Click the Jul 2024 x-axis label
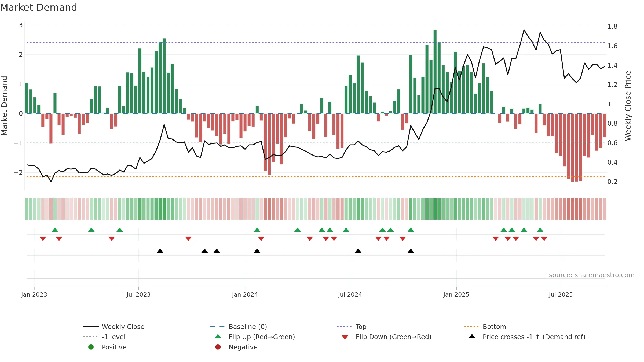644x362 pixels. point(350,294)
